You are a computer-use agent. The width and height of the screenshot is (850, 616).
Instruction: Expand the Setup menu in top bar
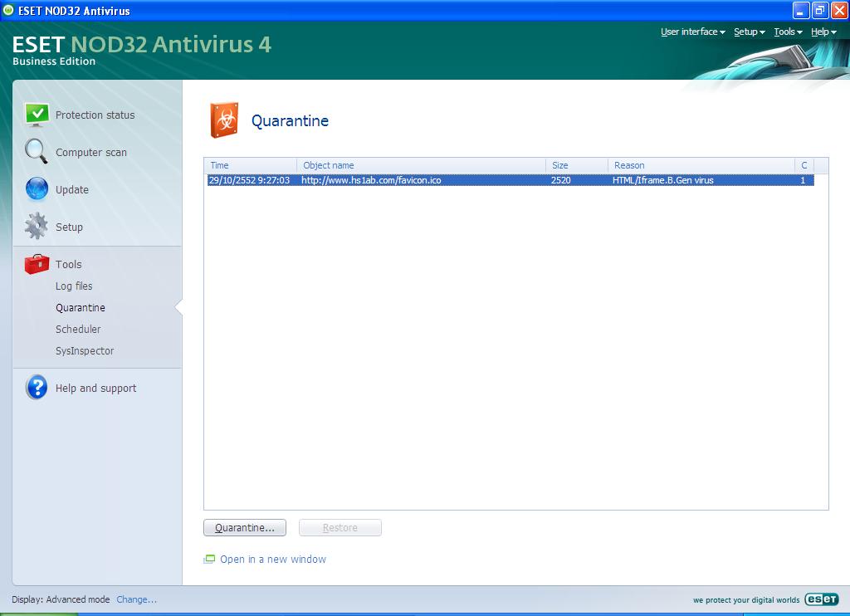click(x=749, y=32)
